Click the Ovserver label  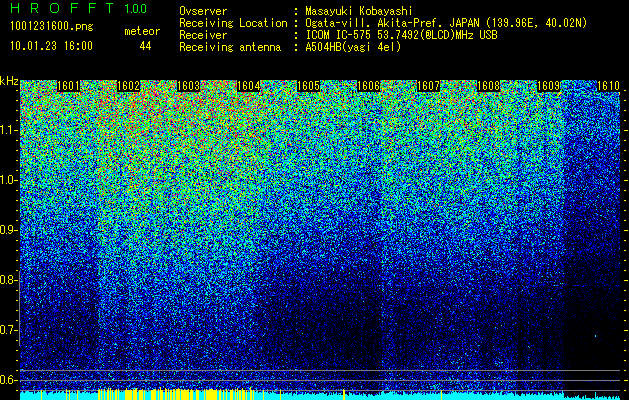(x=203, y=12)
